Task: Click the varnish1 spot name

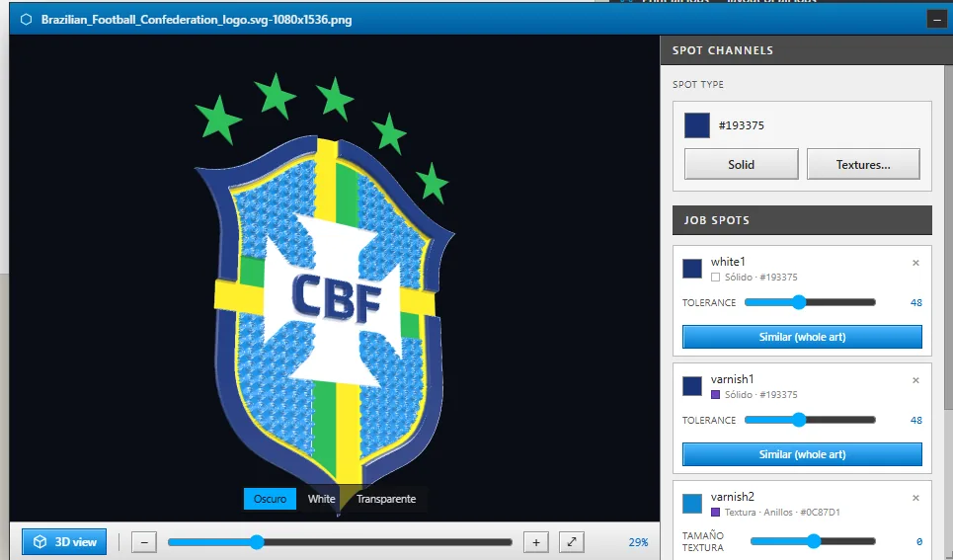Action: (732, 379)
